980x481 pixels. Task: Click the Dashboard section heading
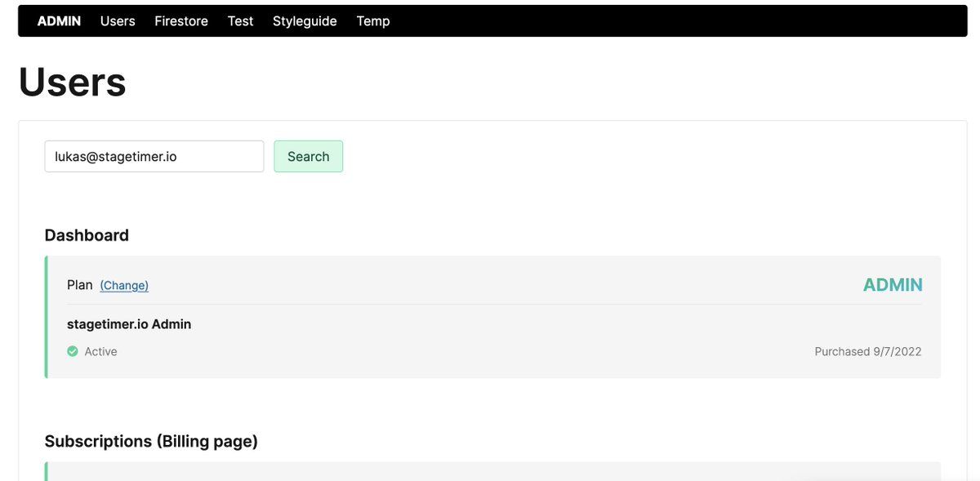click(x=87, y=235)
